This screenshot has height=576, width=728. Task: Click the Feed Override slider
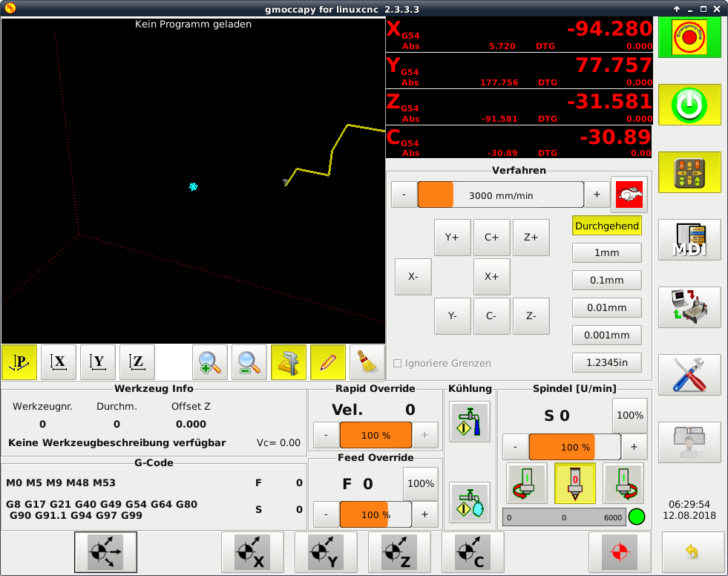coord(376,514)
